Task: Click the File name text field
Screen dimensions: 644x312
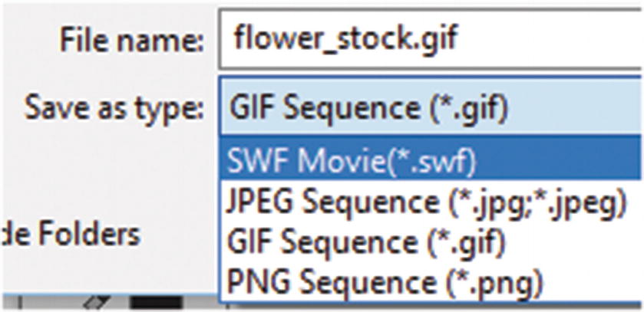Action: pyautogui.click(x=430, y=37)
